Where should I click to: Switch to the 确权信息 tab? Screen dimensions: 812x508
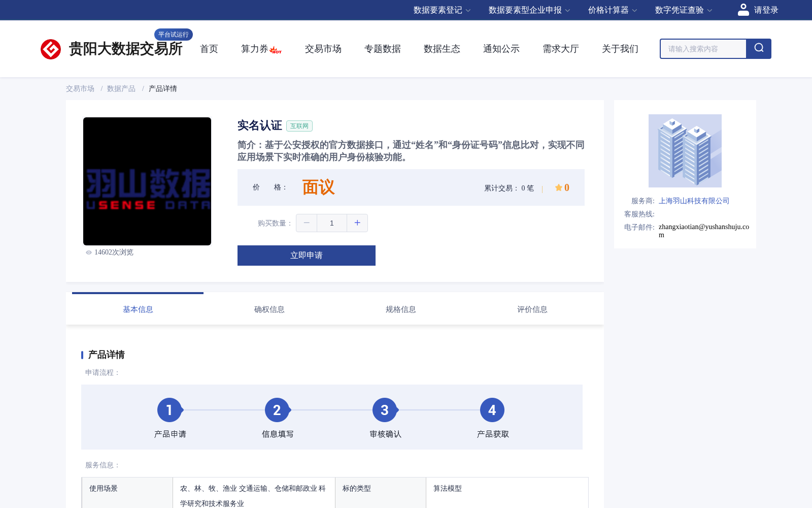tap(269, 309)
